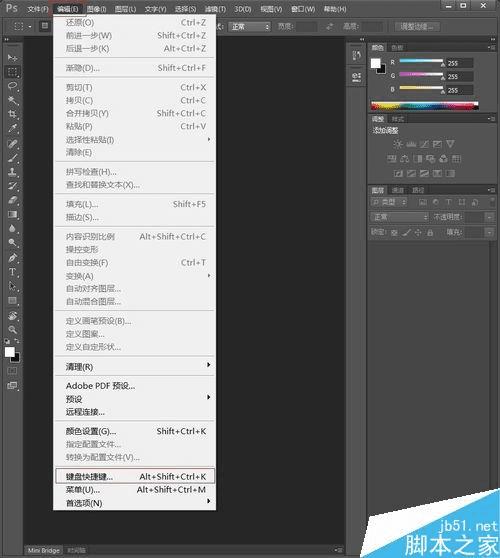Select the Horizontal Type tool
Viewport: 500px width, 558px height.
tap(12, 272)
